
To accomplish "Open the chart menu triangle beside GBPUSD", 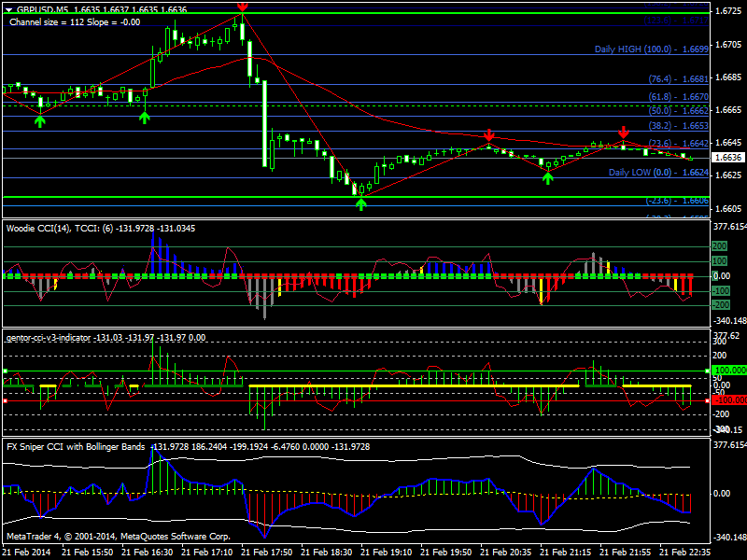I will tap(8, 9).
